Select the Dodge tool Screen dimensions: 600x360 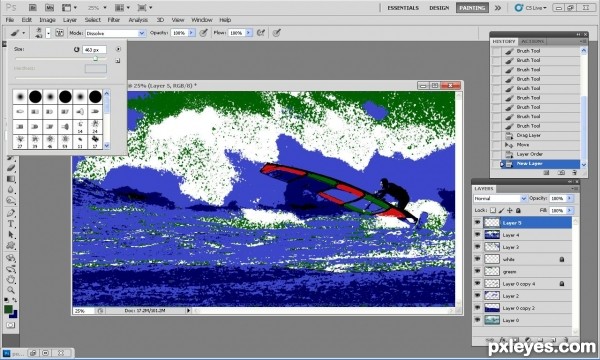[11, 200]
